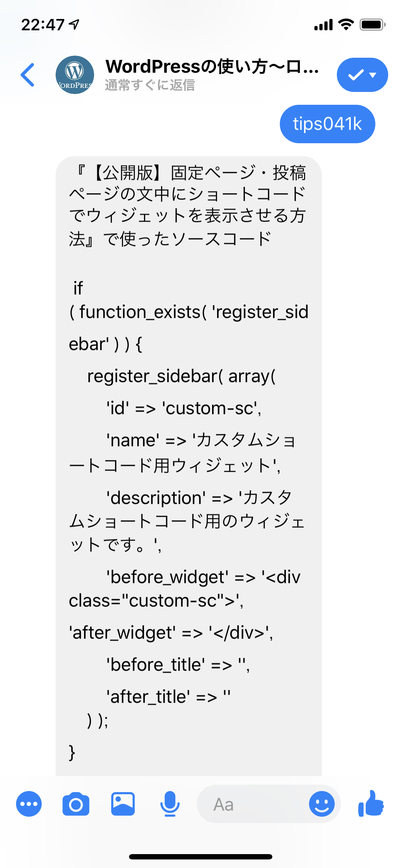The height and width of the screenshot is (868, 401).
Task: Tap the battery indicator in status bar
Action: 372,25
